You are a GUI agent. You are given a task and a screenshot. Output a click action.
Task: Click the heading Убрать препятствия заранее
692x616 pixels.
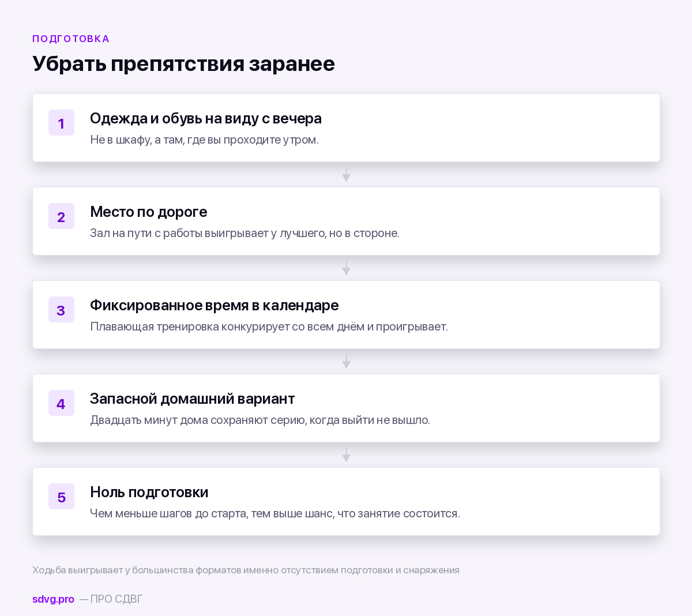(x=183, y=63)
